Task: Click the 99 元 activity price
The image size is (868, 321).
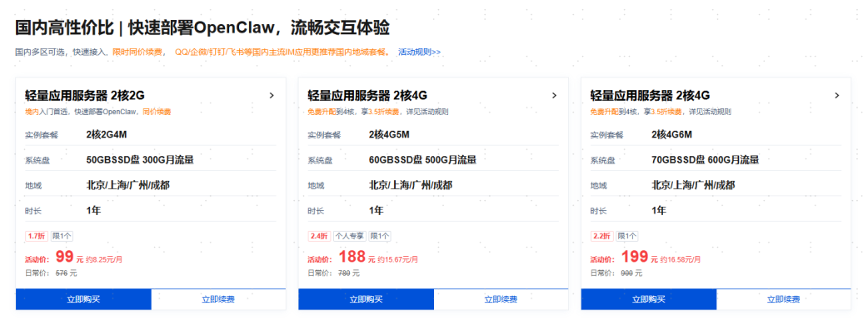Action: point(69,257)
